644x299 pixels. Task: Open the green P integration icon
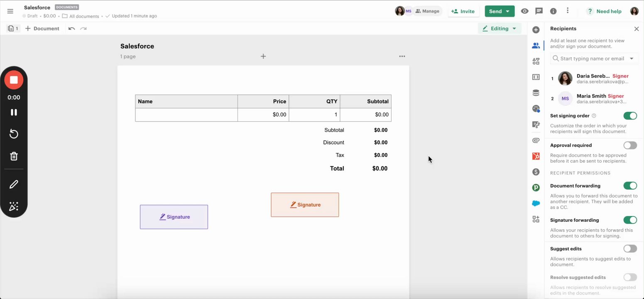coord(536,188)
